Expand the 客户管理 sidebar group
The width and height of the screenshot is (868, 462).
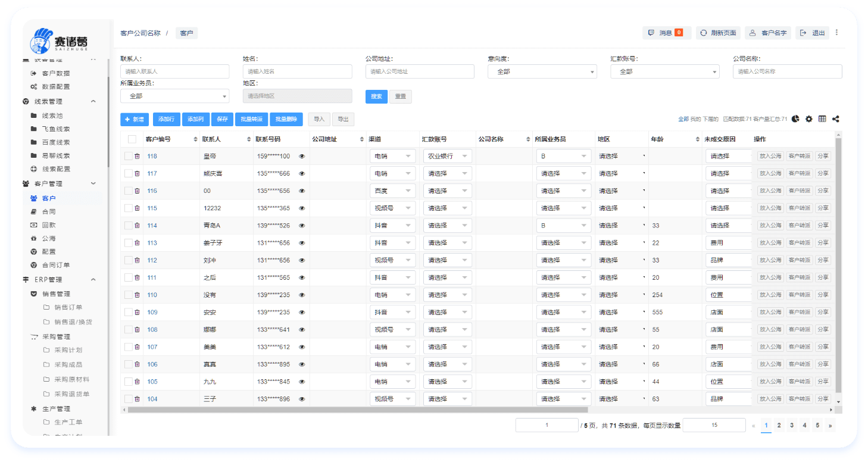click(x=93, y=183)
